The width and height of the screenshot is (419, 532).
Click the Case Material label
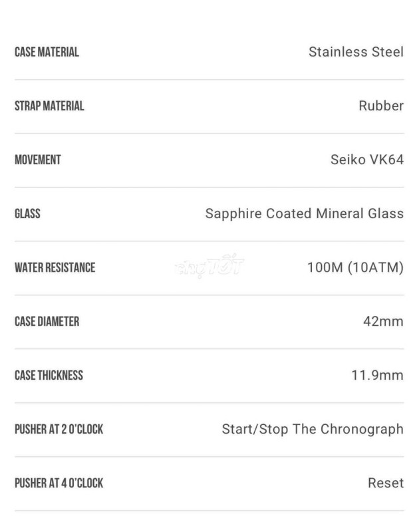(47, 52)
